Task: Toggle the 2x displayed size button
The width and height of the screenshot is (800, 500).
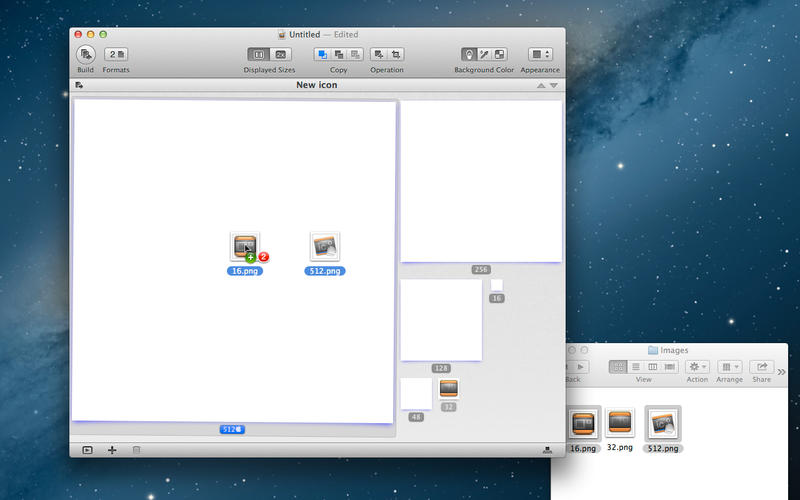Action: 280,54
